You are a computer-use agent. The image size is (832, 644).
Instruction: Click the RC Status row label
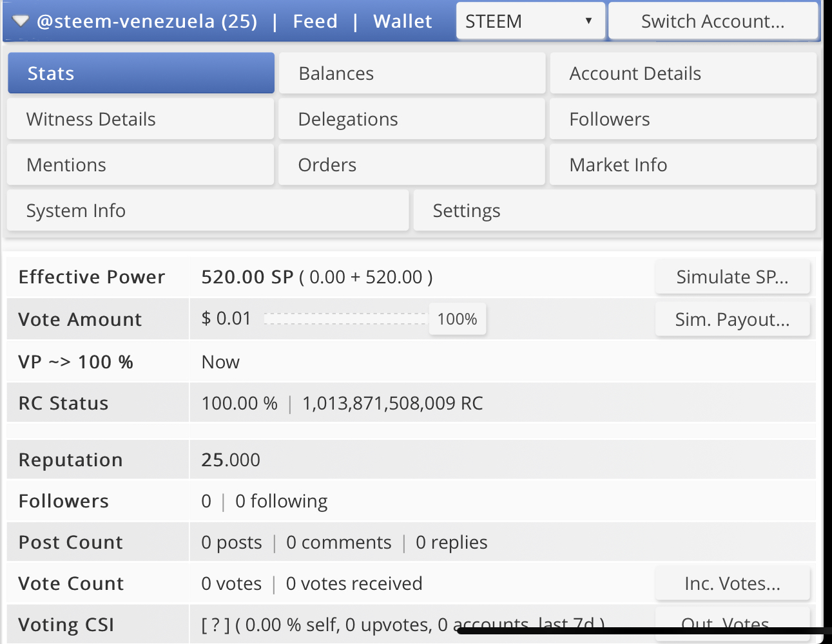click(63, 403)
